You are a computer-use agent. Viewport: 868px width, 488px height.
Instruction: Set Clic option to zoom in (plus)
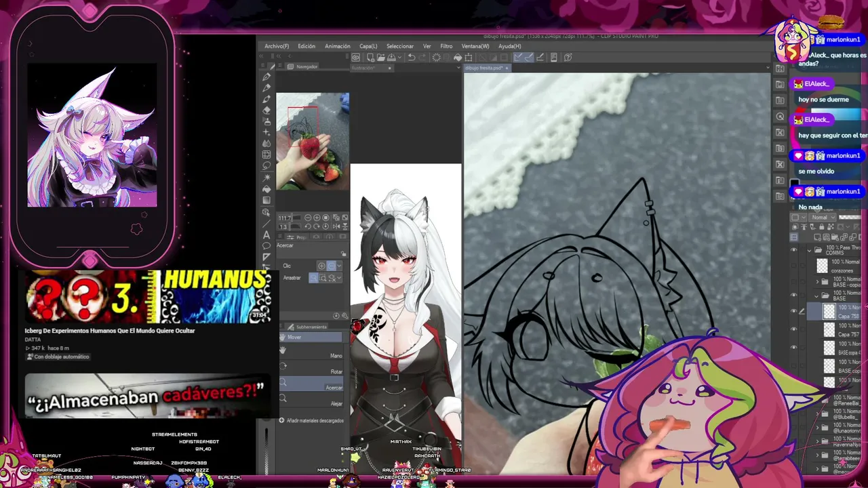321,266
